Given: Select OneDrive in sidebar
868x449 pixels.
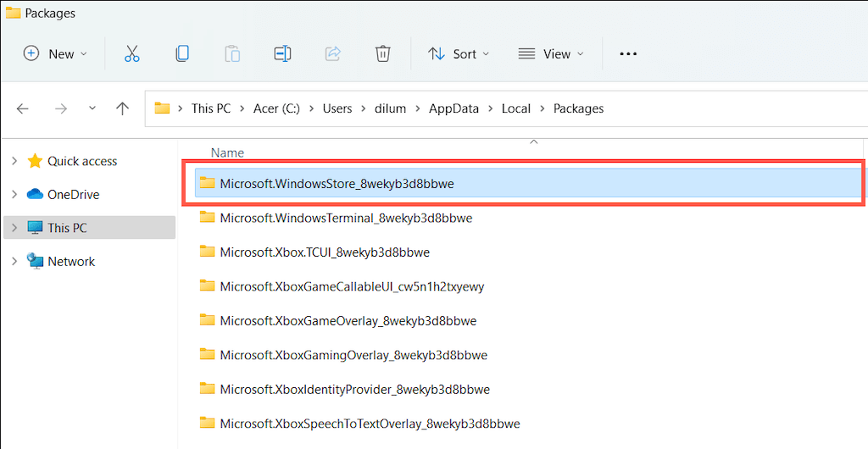Looking at the screenshot, I should coord(73,195).
